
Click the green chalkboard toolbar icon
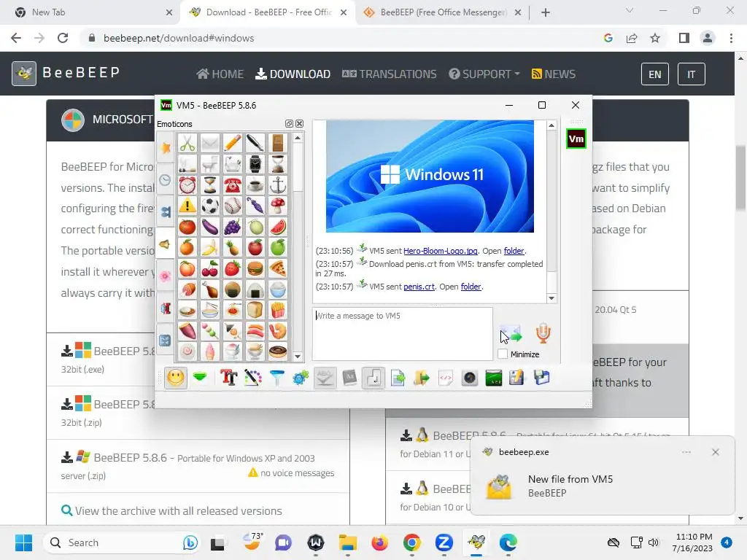tap(494, 378)
